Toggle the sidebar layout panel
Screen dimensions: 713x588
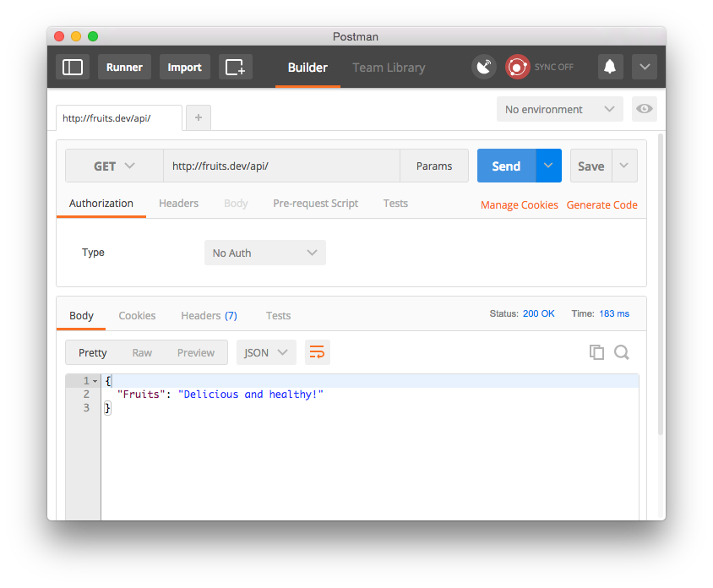pos(72,67)
